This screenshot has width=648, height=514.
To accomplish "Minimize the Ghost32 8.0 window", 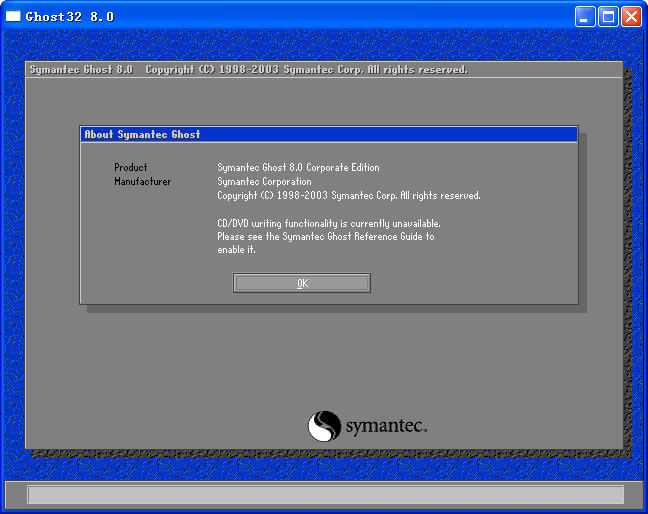I will (x=585, y=16).
